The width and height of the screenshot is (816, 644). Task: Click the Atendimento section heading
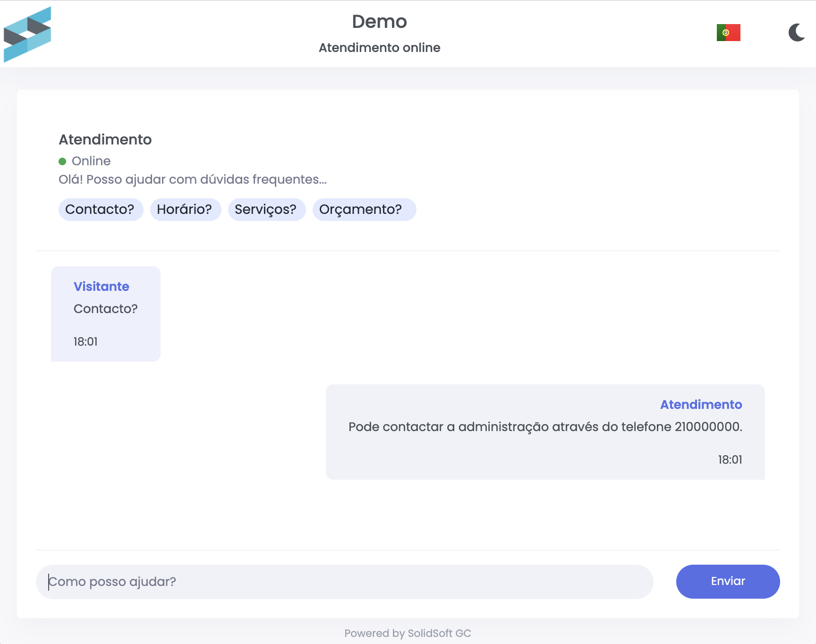[105, 139]
